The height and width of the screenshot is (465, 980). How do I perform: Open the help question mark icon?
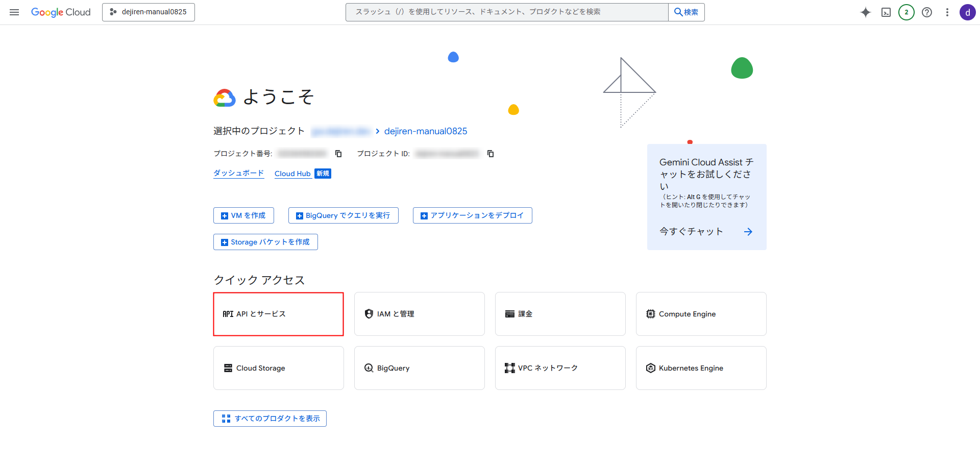tap(927, 12)
